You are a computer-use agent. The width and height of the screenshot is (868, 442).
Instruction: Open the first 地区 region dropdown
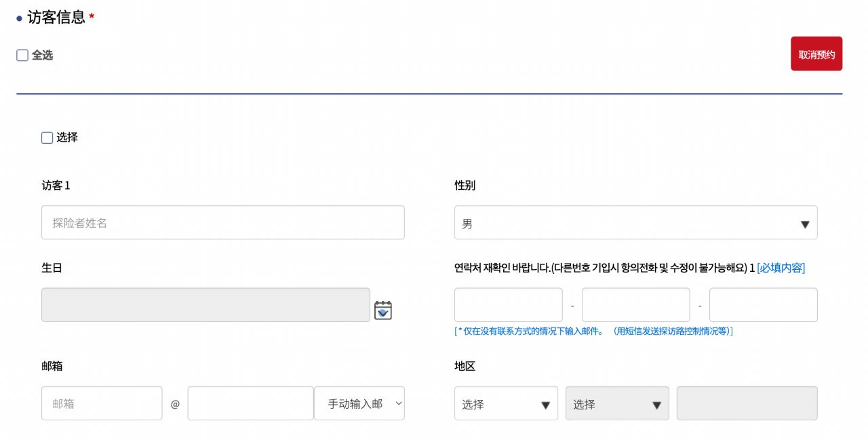(506, 403)
